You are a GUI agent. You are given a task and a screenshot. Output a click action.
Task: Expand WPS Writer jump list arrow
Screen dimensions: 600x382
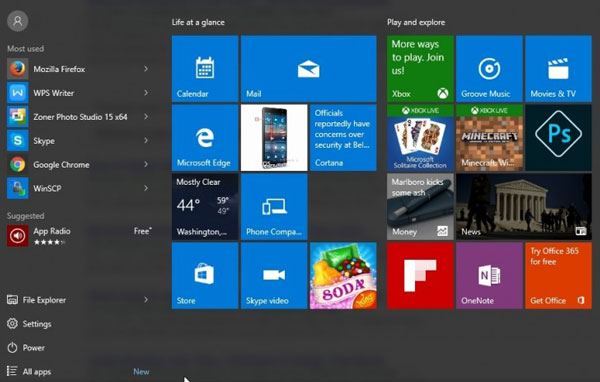[x=146, y=93]
